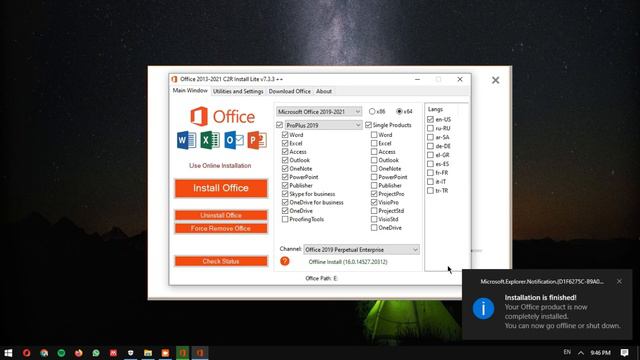Close the outer white window behind installer
640x360 pixels.
(x=496, y=80)
